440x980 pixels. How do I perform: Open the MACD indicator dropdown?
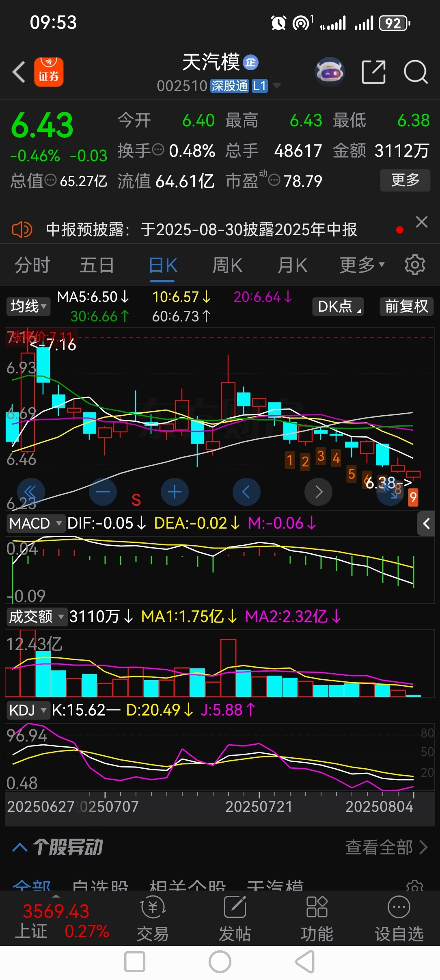(x=36, y=523)
